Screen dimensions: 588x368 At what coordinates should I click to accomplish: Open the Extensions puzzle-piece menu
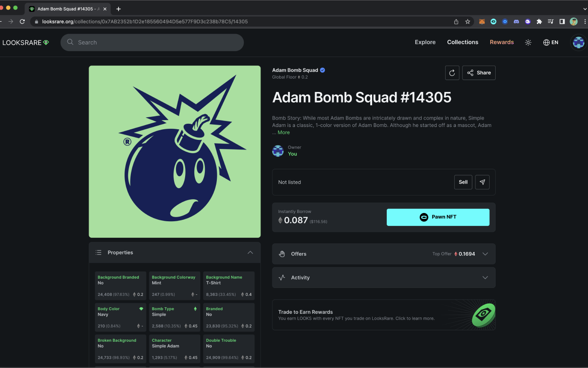point(539,22)
